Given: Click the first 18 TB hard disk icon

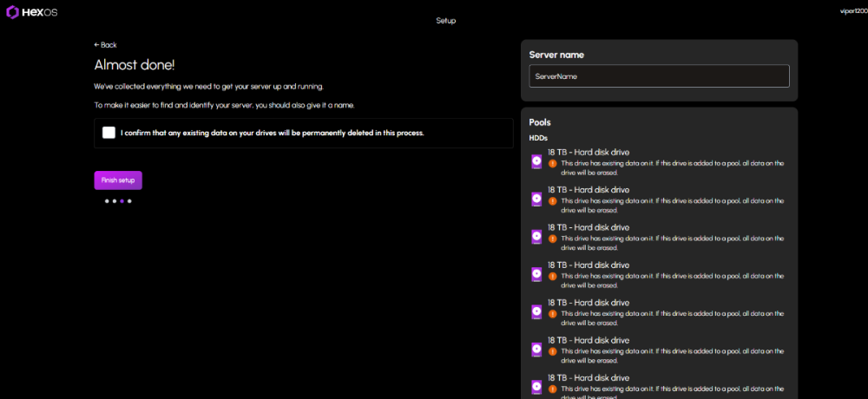Looking at the screenshot, I should [536, 162].
